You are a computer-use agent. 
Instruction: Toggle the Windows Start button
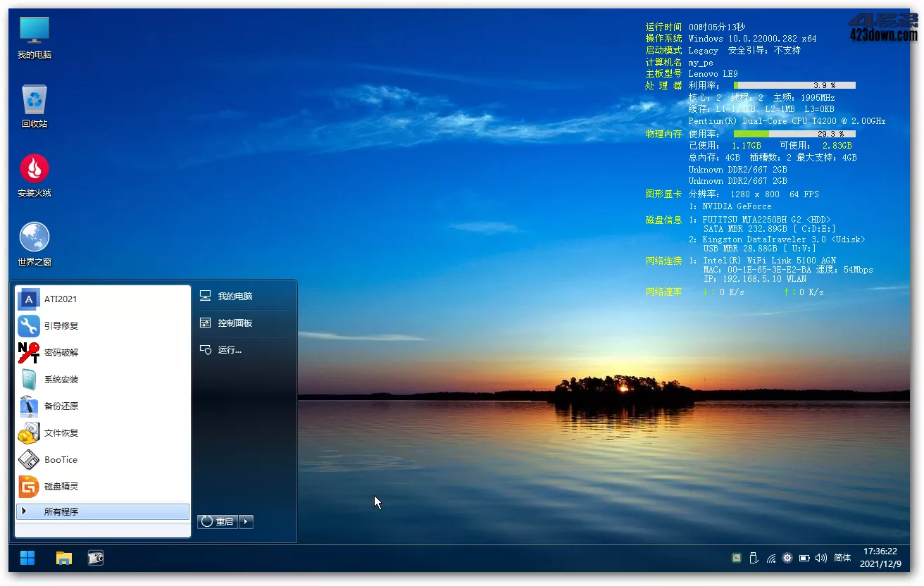(x=27, y=559)
